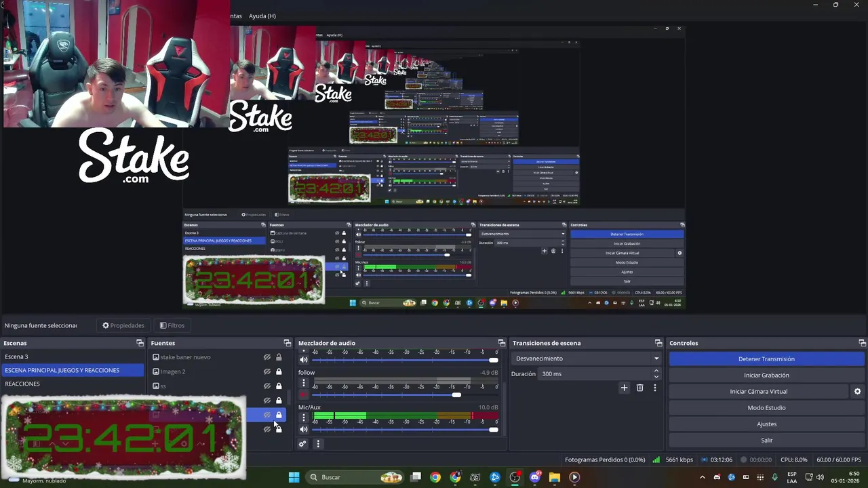Image resolution: width=868 pixels, height=488 pixels.
Task: Pop out the Controles dock panel
Action: point(862,343)
